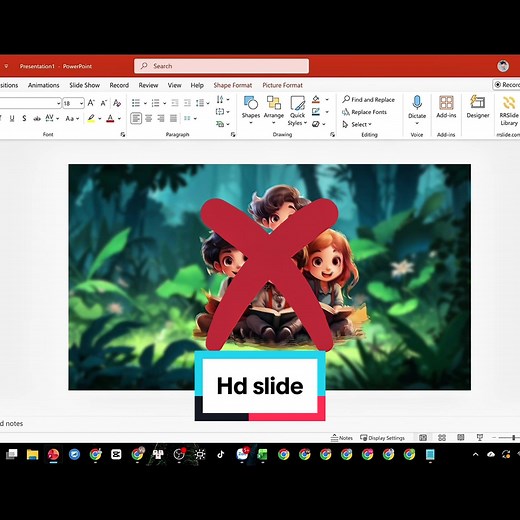The image size is (520, 520).
Task: Open the Slide Show tab
Action: [x=85, y=85]
